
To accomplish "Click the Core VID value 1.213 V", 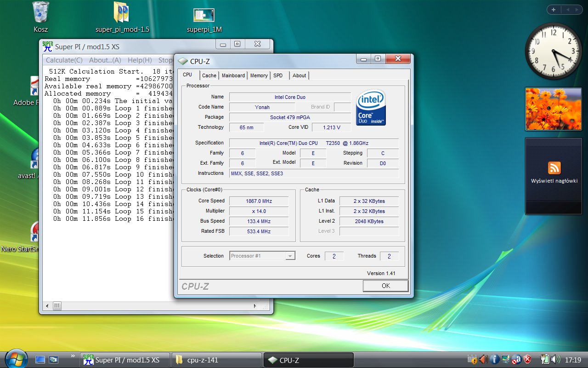I will pos(331,127).
